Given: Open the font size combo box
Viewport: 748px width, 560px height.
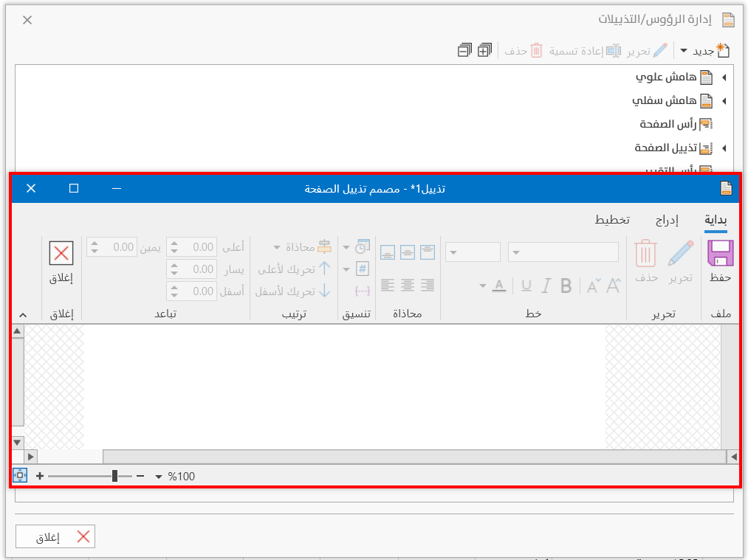Looking at the screenshot, I should pyautogui.click(x=473, y=252).
